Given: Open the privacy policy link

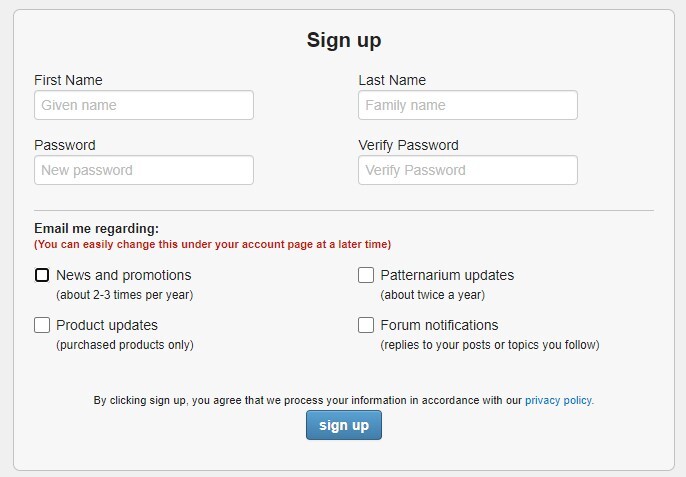Looking at the screenshot, I should coord(559,400).
